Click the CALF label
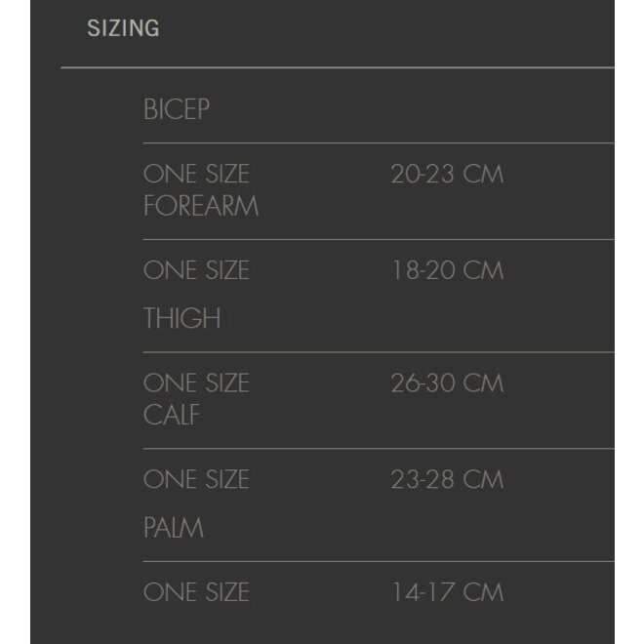 171,415
